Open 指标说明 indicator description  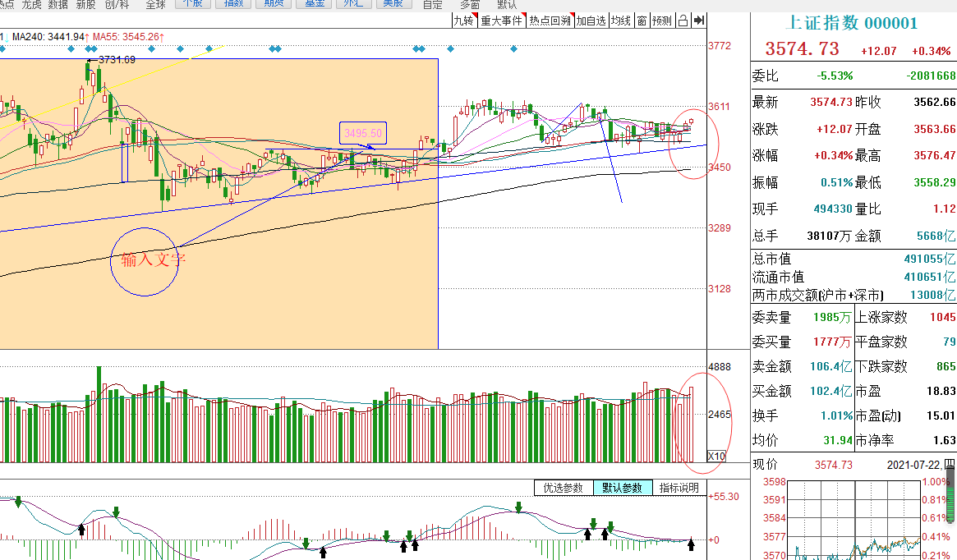point(679,488)
